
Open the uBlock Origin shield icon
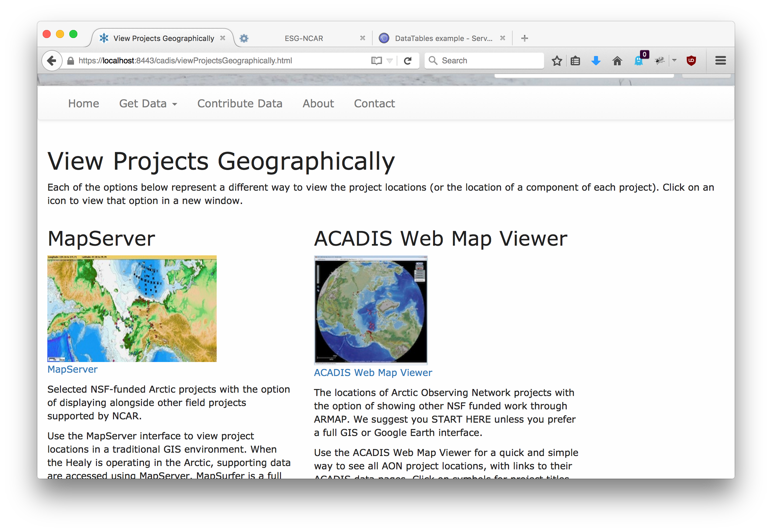691,61
